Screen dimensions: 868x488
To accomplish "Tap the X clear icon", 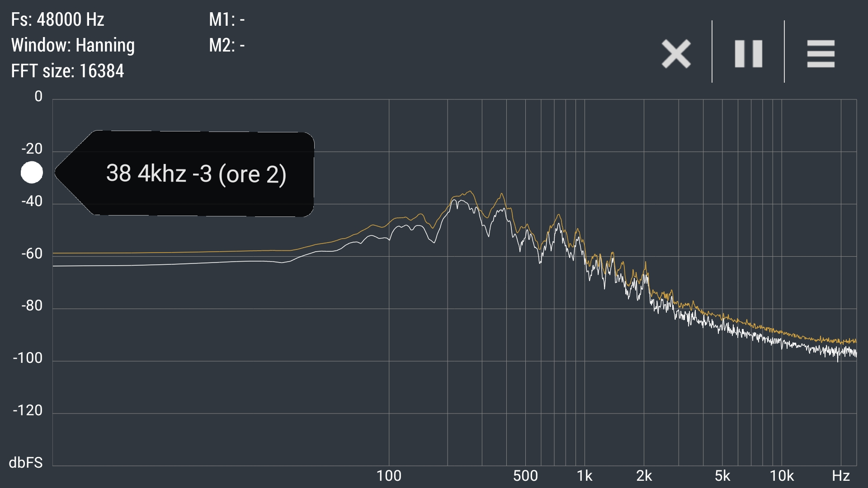I will click(x=676, y=54).
